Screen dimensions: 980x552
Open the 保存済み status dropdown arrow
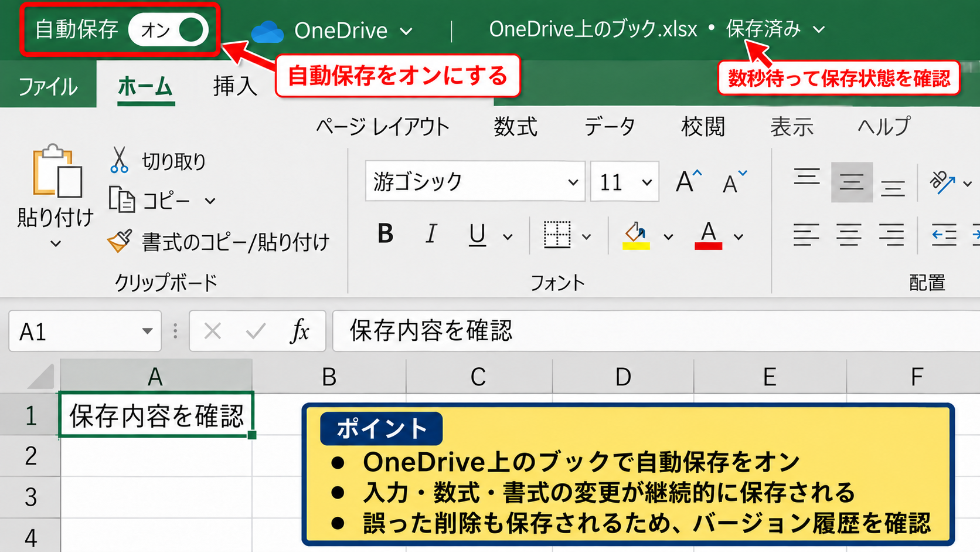(x=819, y=29)
